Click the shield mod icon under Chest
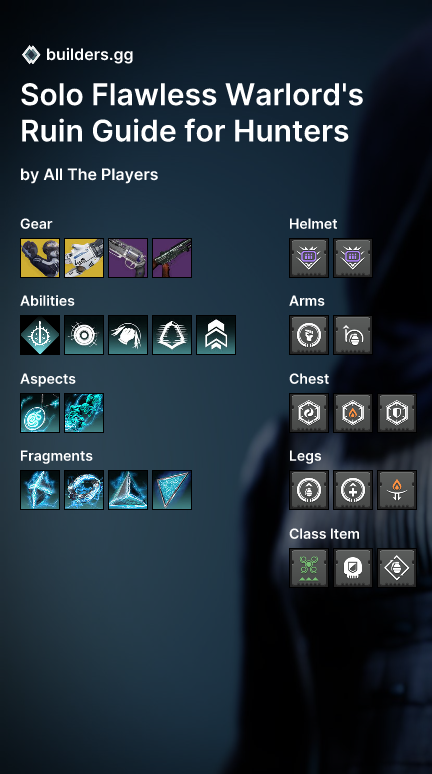This screenshot has width=432, height=774. coord(397,413)
